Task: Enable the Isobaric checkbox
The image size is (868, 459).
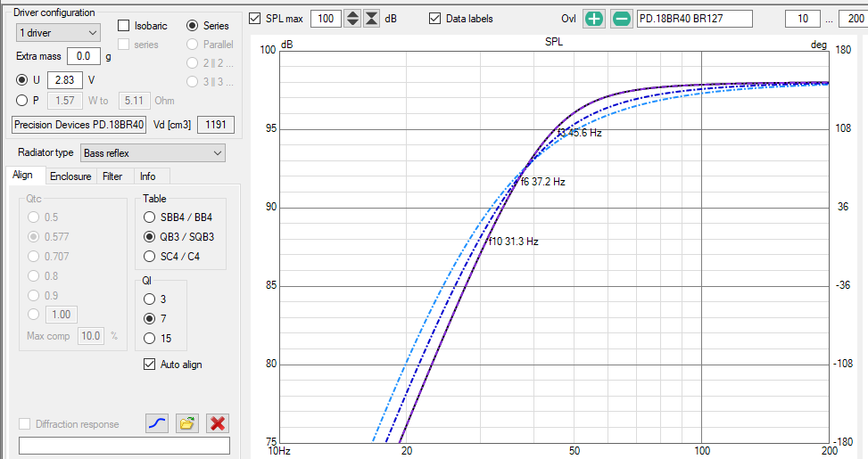Action: coord(123,26)
